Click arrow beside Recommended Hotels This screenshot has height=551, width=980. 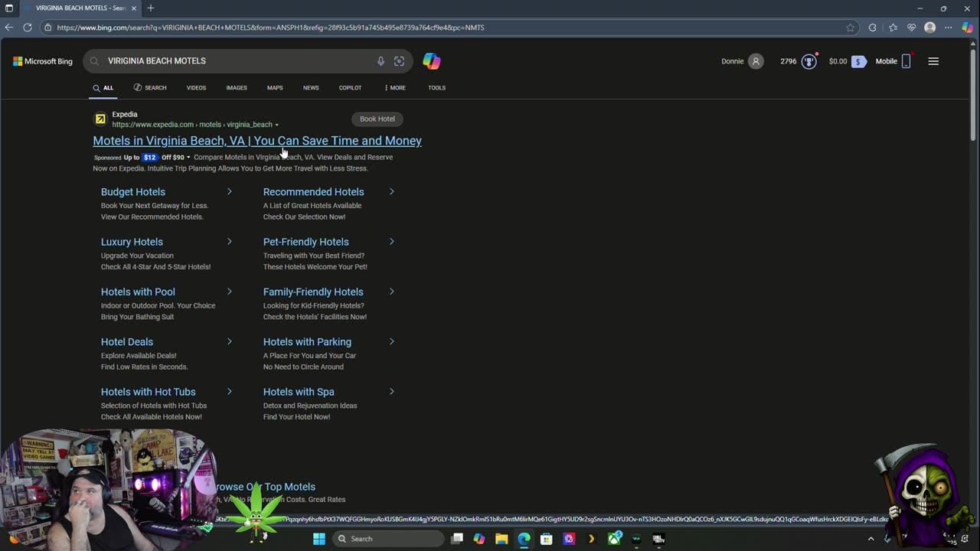[x=391, y=191]
